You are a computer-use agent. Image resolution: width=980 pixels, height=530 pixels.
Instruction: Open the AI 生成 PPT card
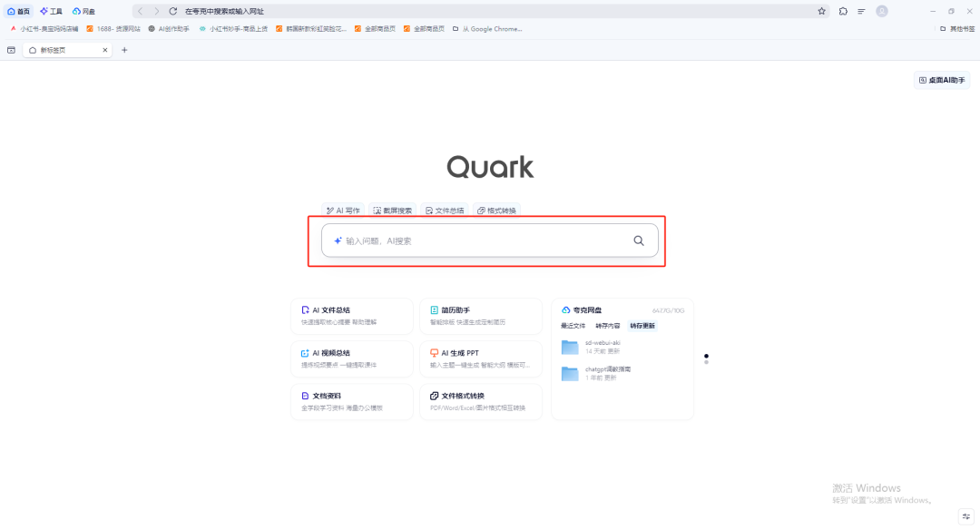481,358
